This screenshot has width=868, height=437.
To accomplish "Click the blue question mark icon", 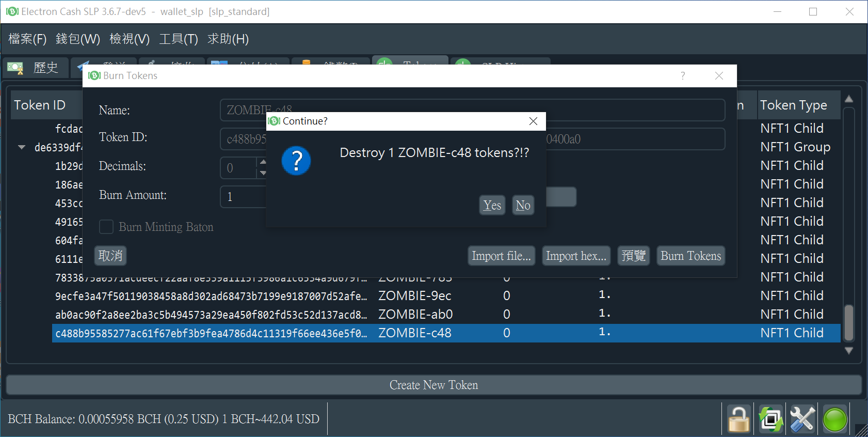I will click(296, 161).
